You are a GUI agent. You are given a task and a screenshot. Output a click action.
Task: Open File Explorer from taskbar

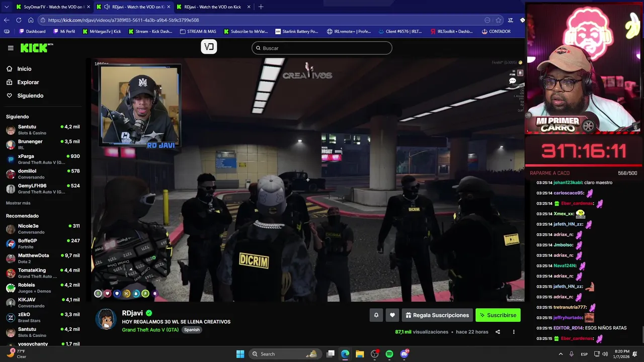pos(360,354)
